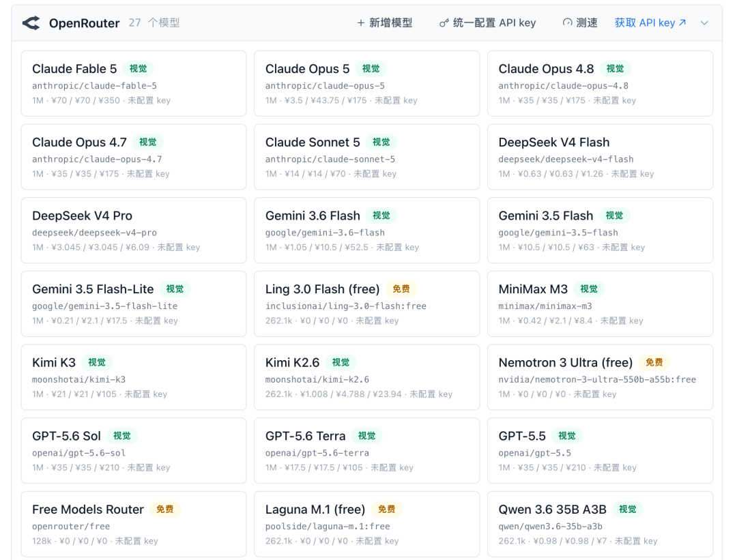Click model ID openai/gpt-5.6-sol
The image size is (737, 560).
(x=79, y=453)
